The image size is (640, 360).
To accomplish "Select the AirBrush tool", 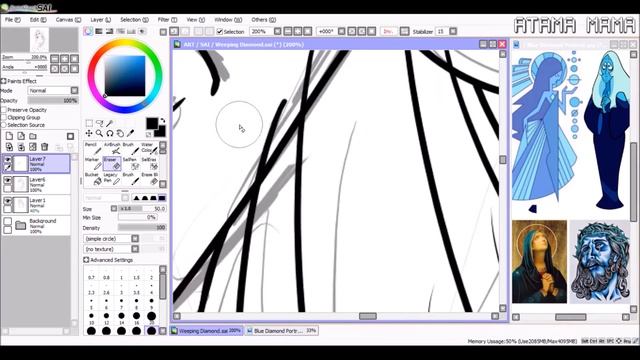I will 111,149.
